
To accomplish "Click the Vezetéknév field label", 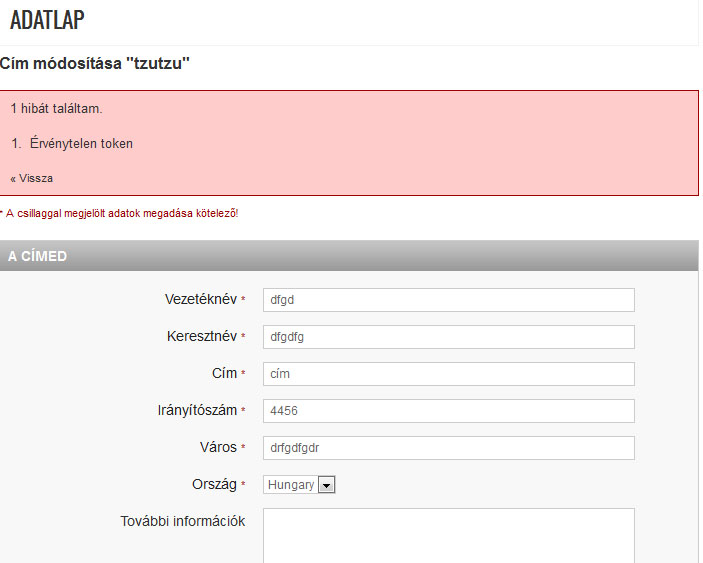I will coord(200,299).
